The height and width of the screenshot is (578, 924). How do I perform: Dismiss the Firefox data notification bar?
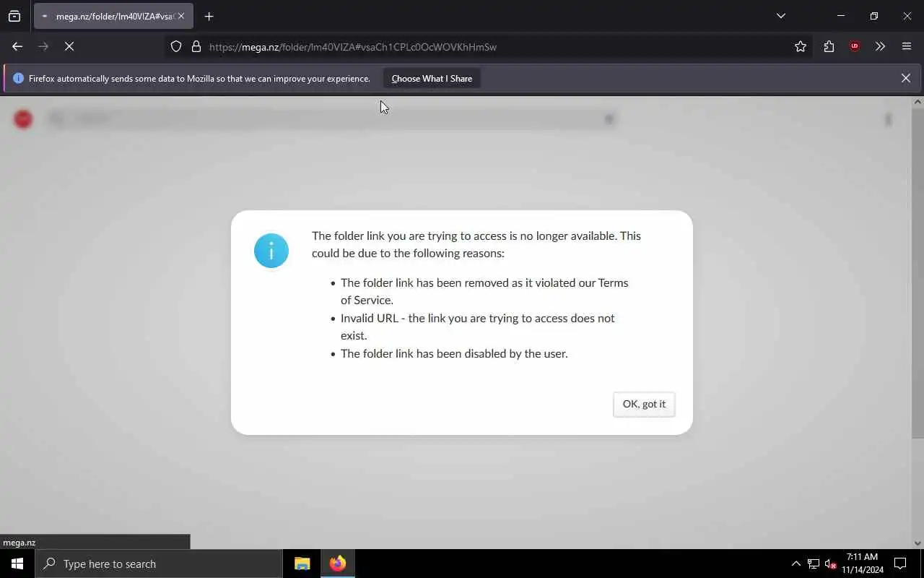906,78
